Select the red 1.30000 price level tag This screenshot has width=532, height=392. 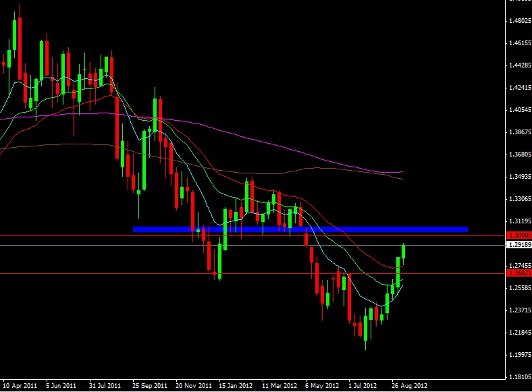coord(518,235)
